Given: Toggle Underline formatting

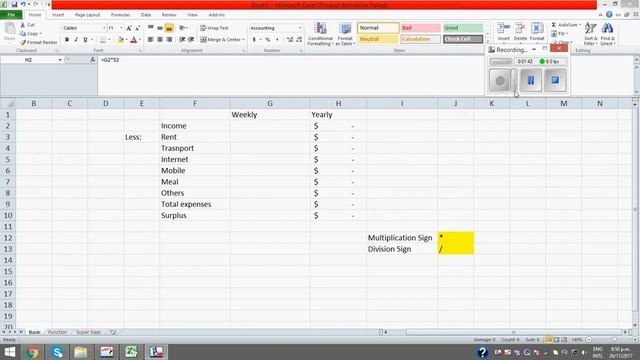Looking at the screenshot, I should pos(85,40).
